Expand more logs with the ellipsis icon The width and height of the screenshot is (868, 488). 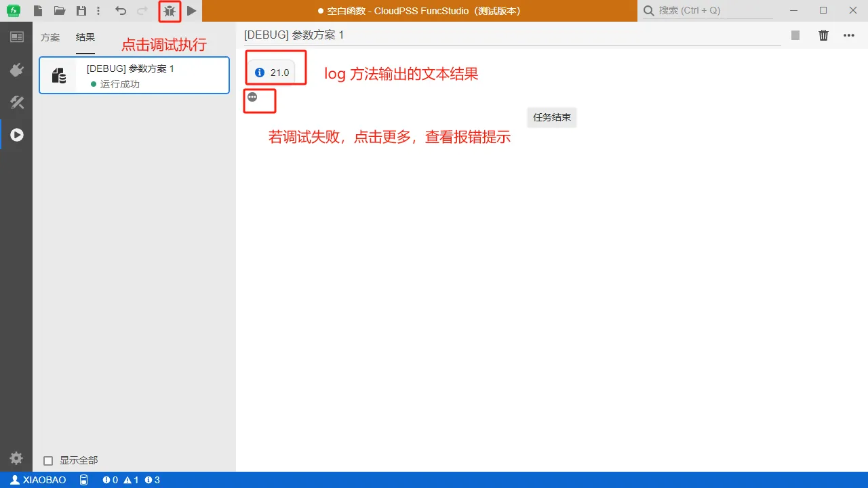[252, 97]
